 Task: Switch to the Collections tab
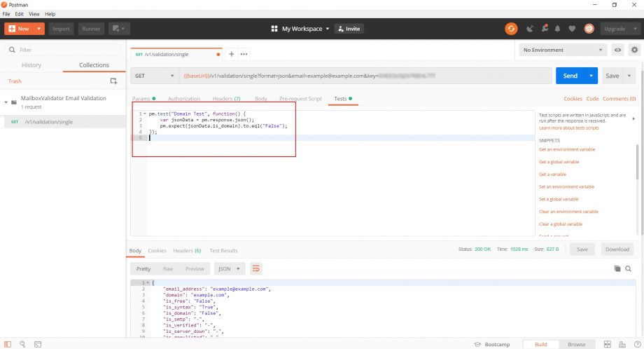point(94,65)
